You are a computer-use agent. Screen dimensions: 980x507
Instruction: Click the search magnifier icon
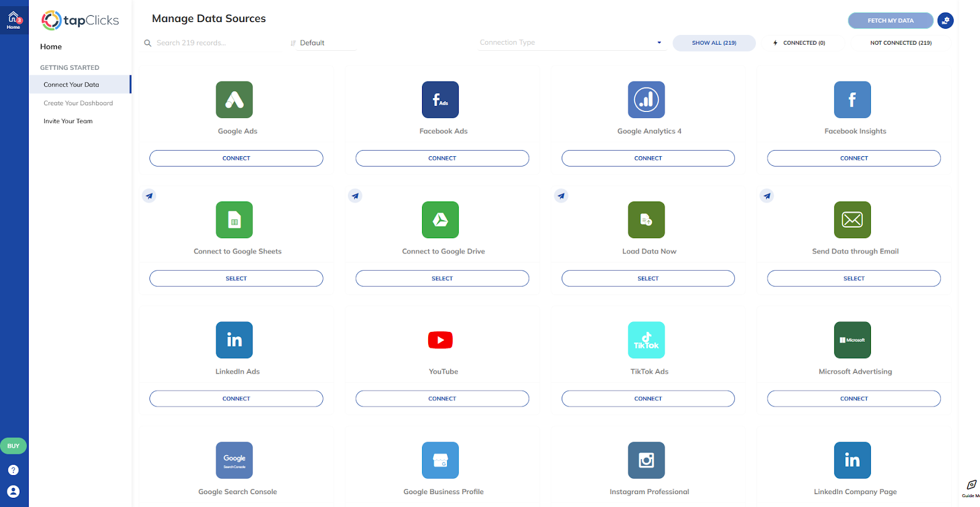pos(148,43)
